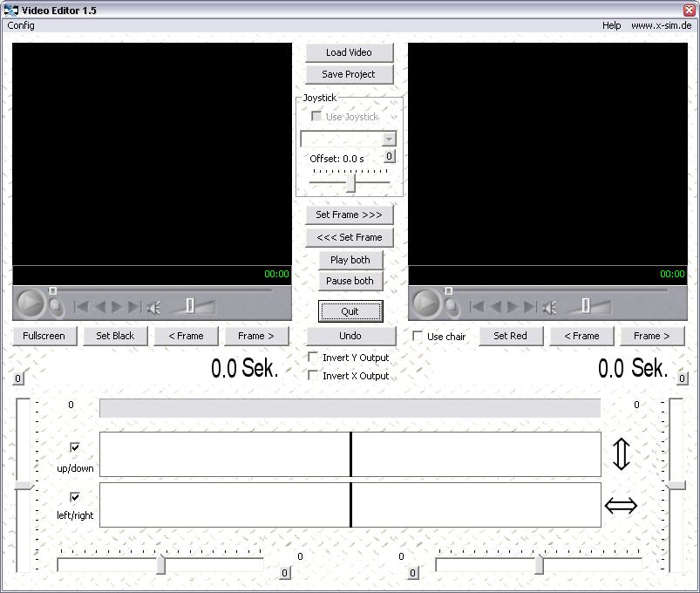The image size is (700, 593).
Task: Click < Frame under left video
Action: (187, 336)
